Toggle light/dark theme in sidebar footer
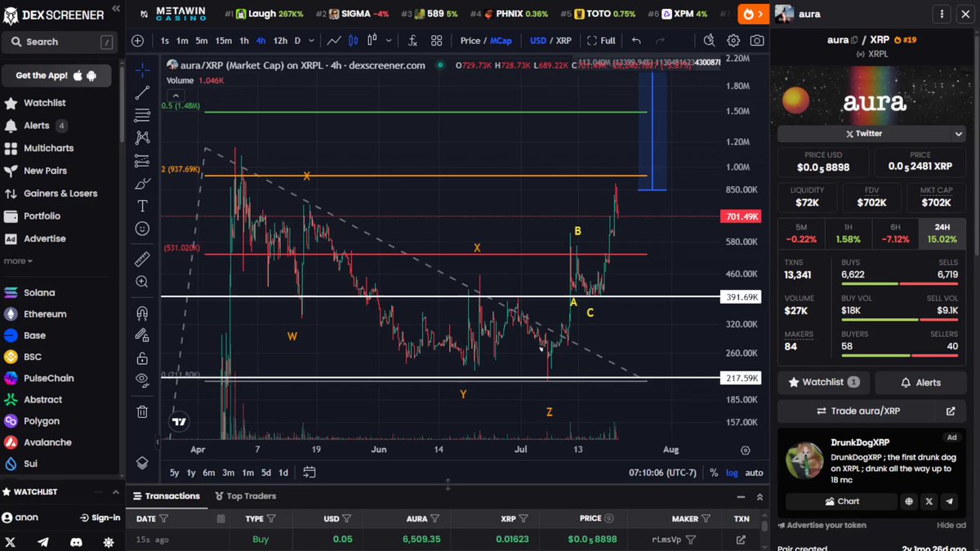 (x=109, y=542)
